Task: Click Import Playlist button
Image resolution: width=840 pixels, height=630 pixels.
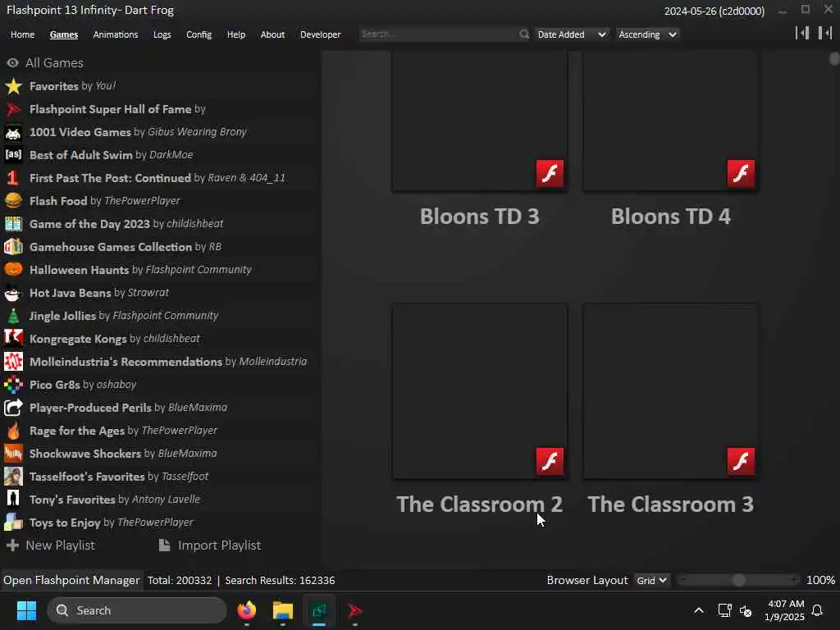Action: pos(210,546)
